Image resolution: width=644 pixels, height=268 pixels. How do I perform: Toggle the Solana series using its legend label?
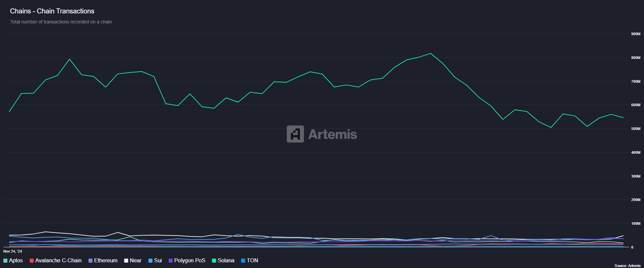pos(226,261)
